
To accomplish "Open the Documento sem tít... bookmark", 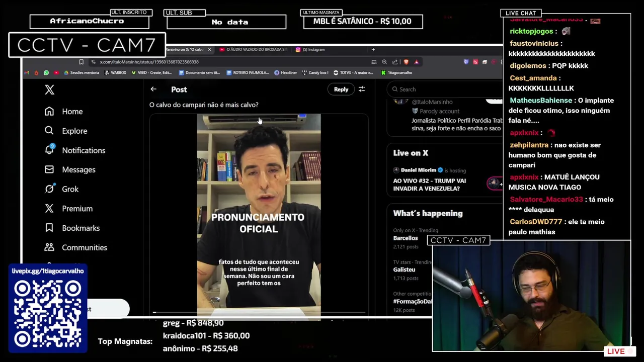I will [x=199, y=72].
